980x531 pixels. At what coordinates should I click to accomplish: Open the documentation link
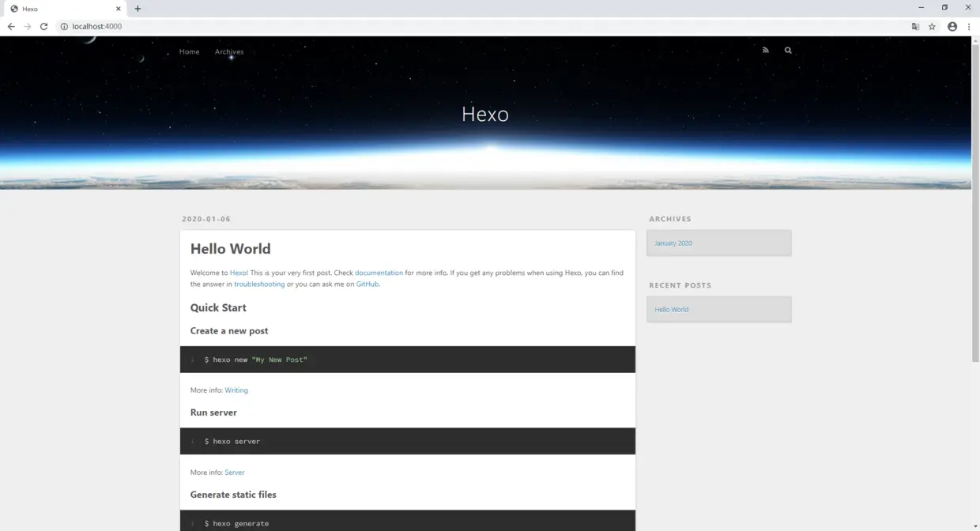(379, 273)
